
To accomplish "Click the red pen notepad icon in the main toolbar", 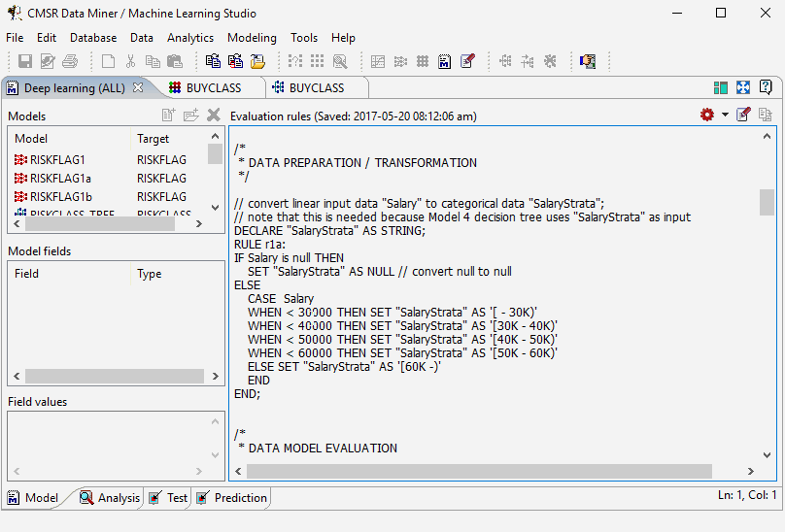I will point(467,61).
